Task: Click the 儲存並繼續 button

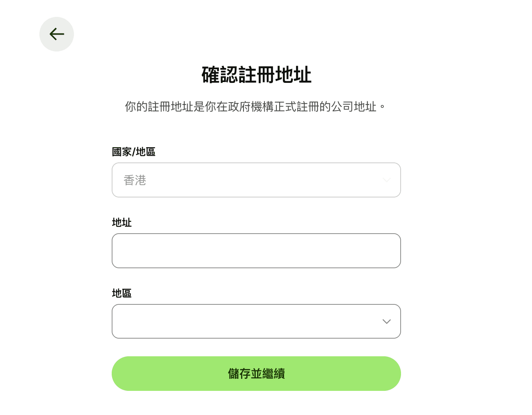Action: pyautogui.click(x=256, y=373)
